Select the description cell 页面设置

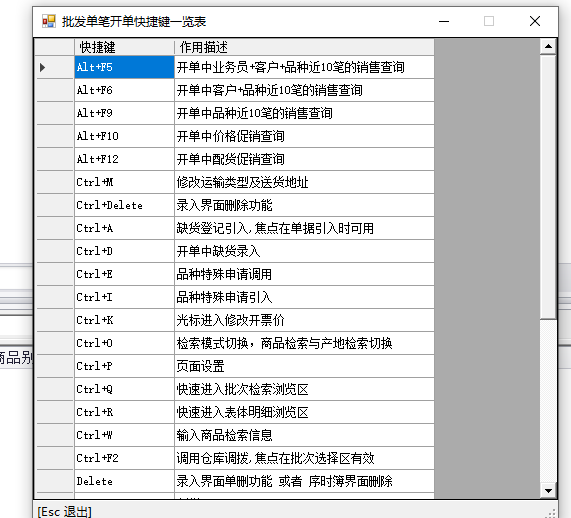click(304, 366)
